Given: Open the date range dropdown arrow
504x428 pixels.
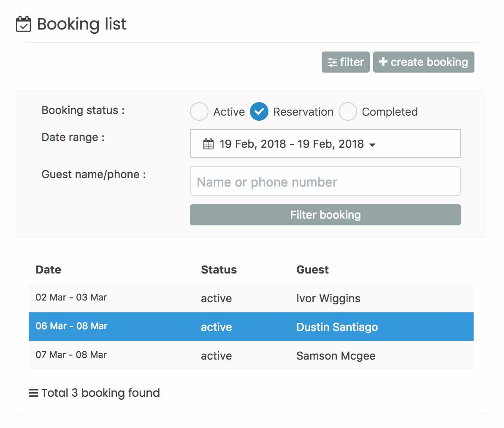Looking at the screenshot, I should [x=372, y=145].
